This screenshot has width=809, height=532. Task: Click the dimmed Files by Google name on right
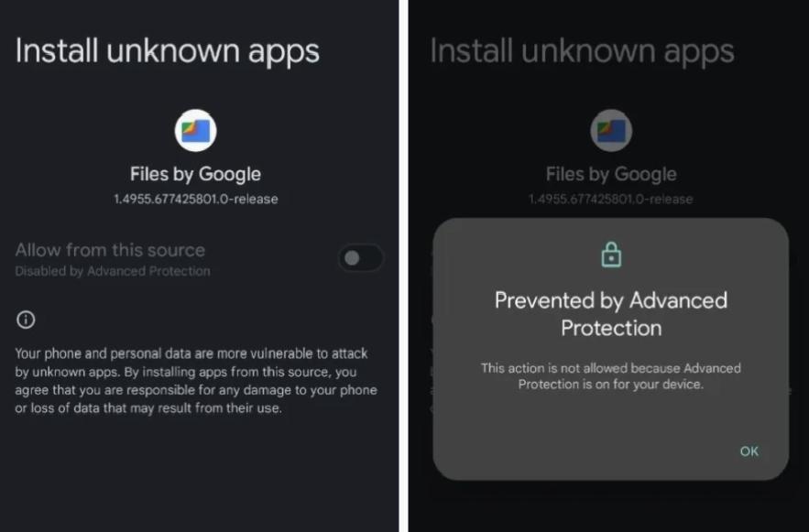point(611,174)
